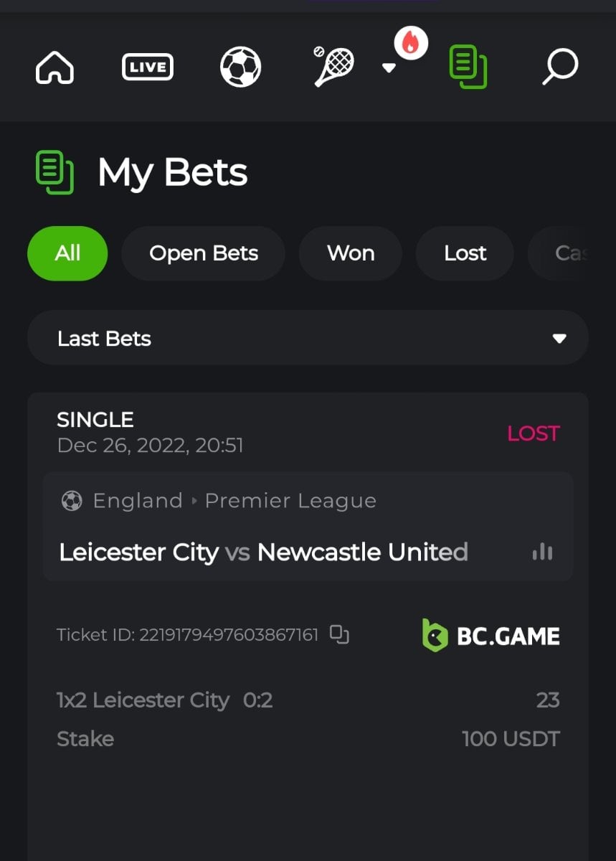The height and width of the screenshot is (861, 616).
Task: Filter bets by Lost
Action: 465,253
